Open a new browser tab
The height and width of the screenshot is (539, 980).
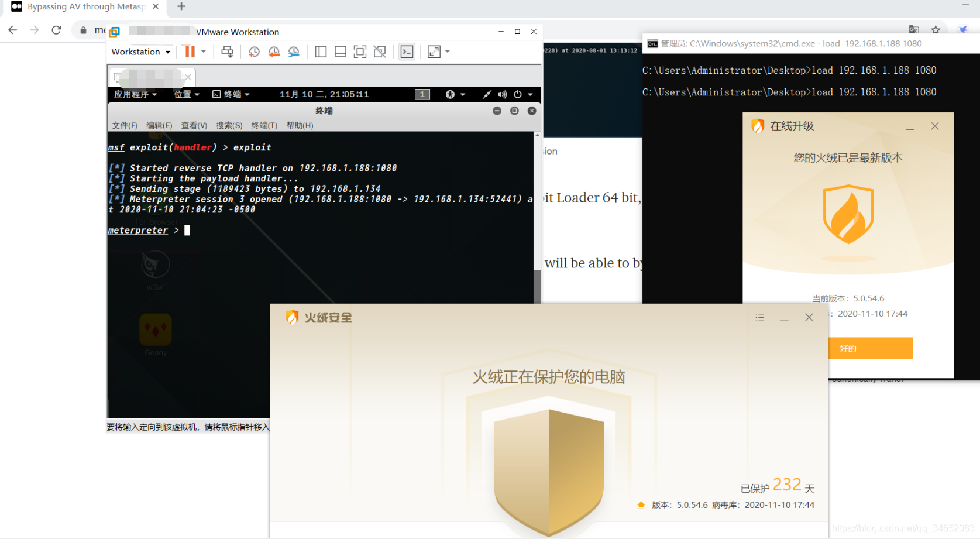181,6
